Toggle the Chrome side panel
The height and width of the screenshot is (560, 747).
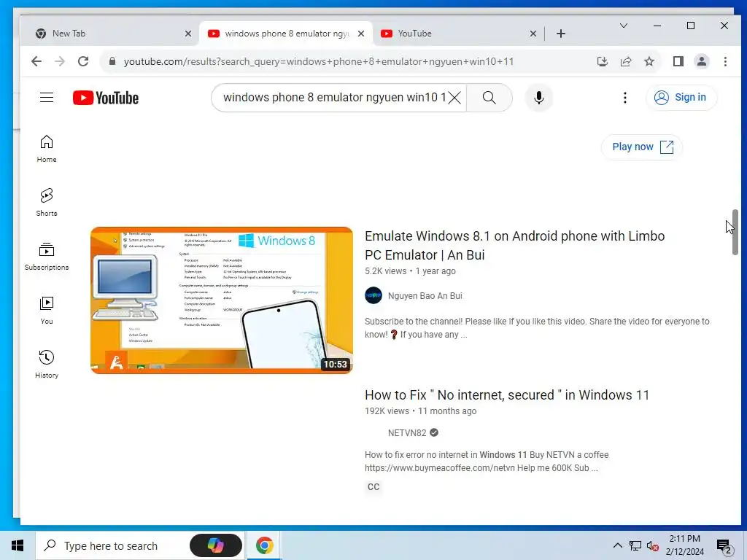click(678, 61)
